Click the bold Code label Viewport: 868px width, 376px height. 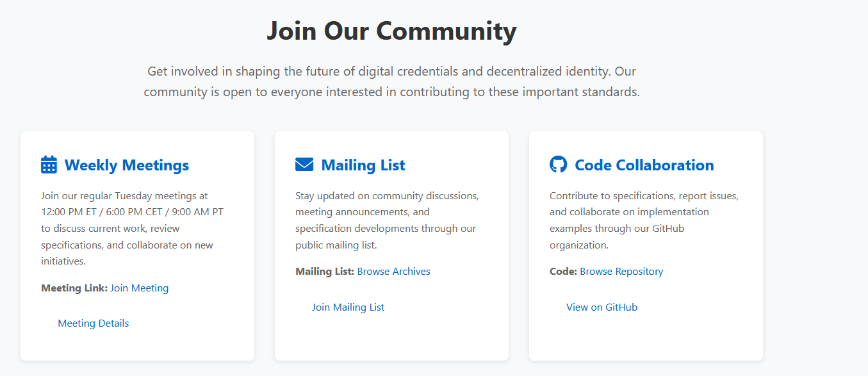point(563,272)
